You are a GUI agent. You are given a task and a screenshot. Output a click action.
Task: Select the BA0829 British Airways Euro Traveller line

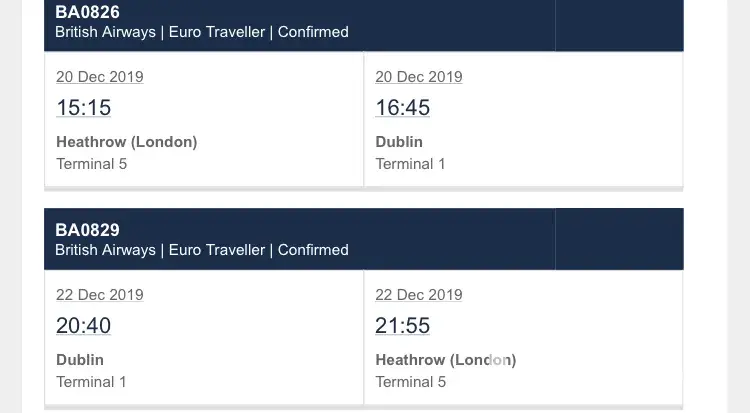tap(201, 250)
